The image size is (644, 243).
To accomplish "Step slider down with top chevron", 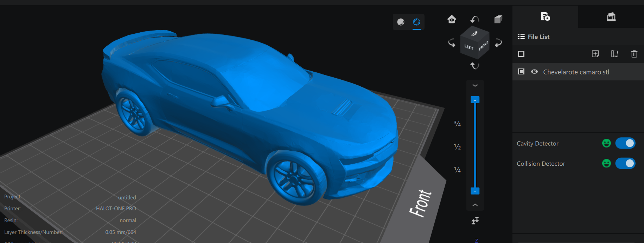I will pyautogui.click(x=475, y=85).
